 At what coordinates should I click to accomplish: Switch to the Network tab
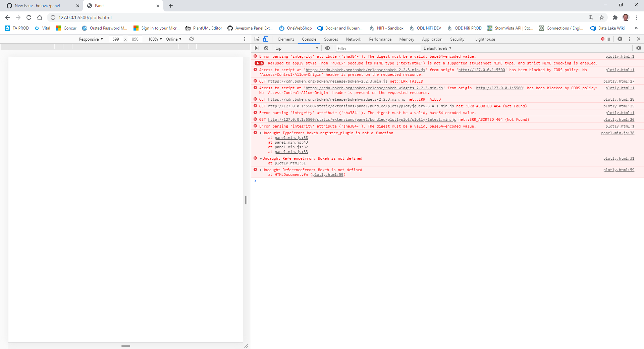[x=353, y=39]
